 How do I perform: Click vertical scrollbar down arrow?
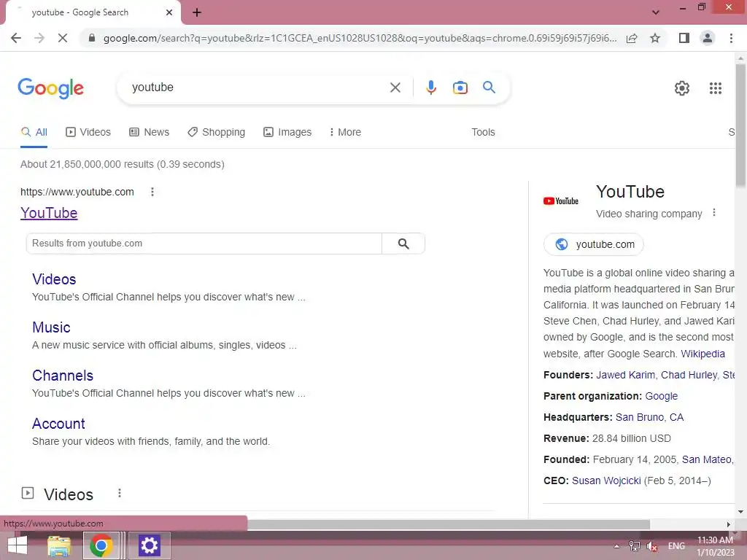(740, 512)
